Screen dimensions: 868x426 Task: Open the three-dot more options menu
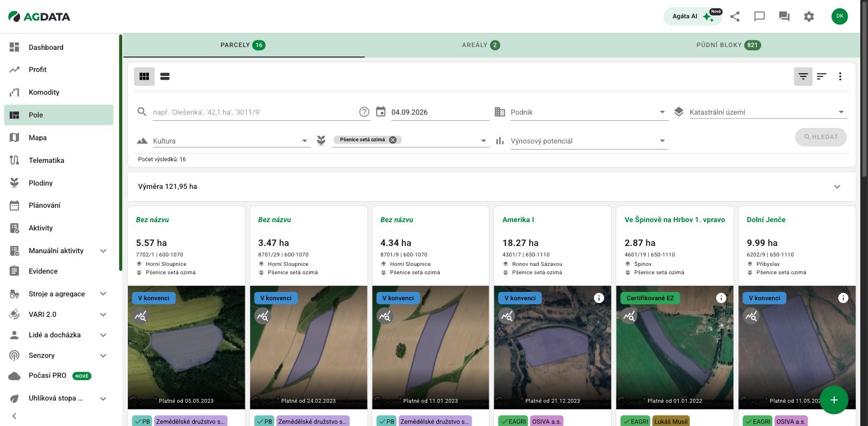(840, 76)
